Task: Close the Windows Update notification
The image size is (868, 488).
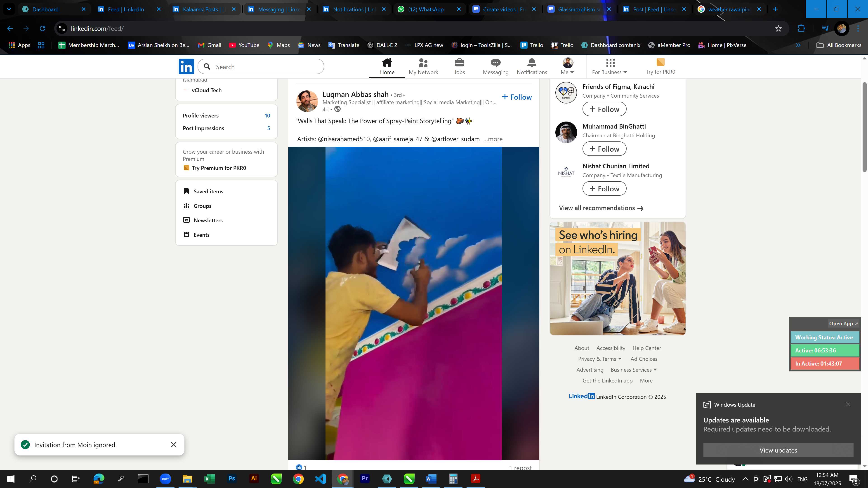Action: pyautogui.click(x=848, y=404)
